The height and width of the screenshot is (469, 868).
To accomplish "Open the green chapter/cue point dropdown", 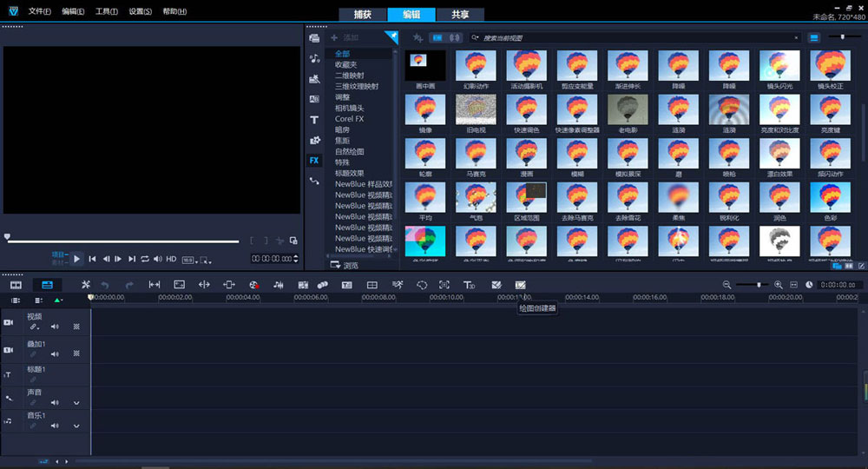I will pos(57,301).
